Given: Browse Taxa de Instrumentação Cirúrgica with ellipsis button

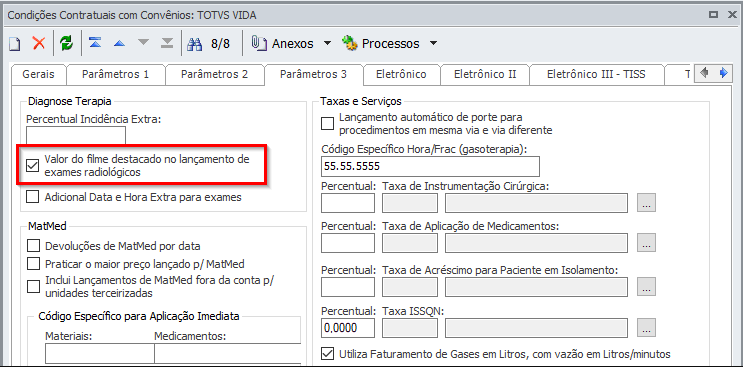Looking at the screenshot, I should click(x=647, y=203).
